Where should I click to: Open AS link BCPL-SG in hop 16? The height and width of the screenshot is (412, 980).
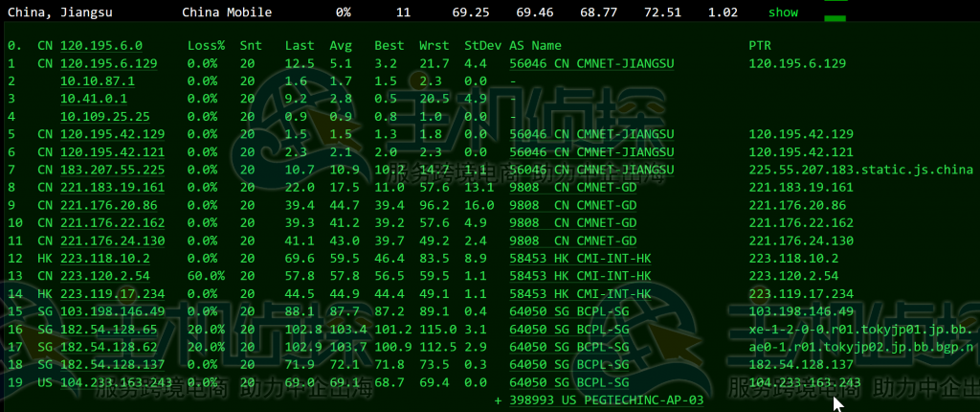pyautogui.click(x=569, y=330)
